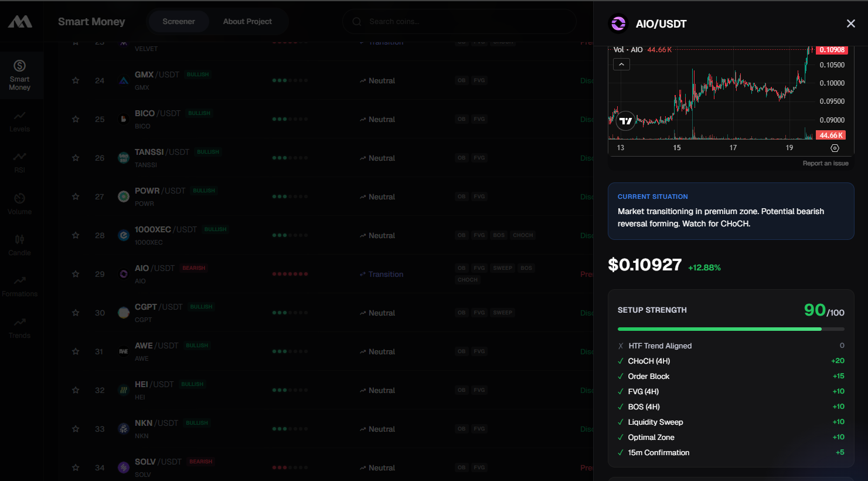
Task: Open the Formations sidebar section
Action: pyautogui.click(x=19, y=286)
